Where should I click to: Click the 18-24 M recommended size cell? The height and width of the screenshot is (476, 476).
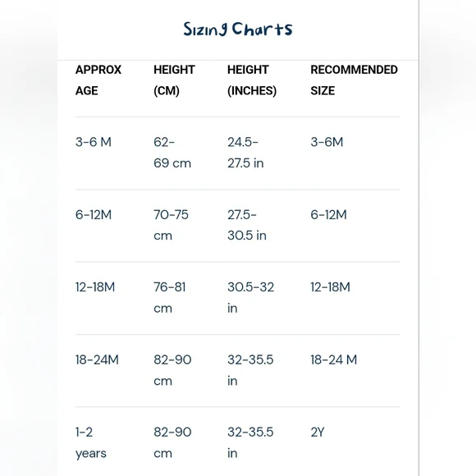pos(334,359)
